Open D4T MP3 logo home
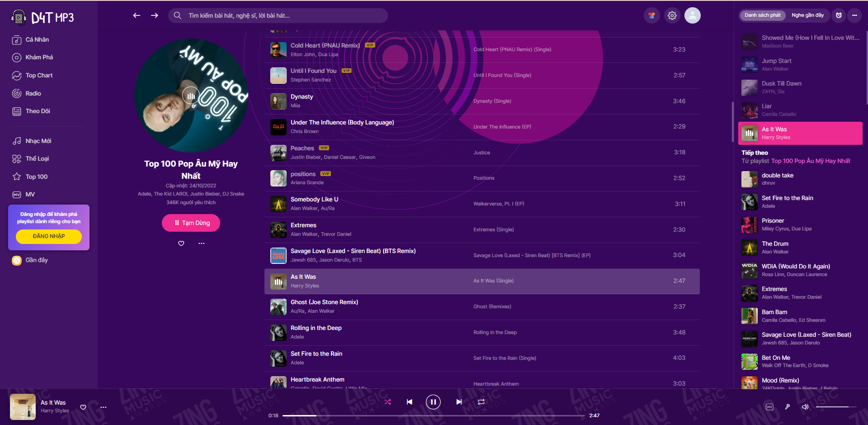The width and height of the screenshot is (868, 425). click(42, 17)
